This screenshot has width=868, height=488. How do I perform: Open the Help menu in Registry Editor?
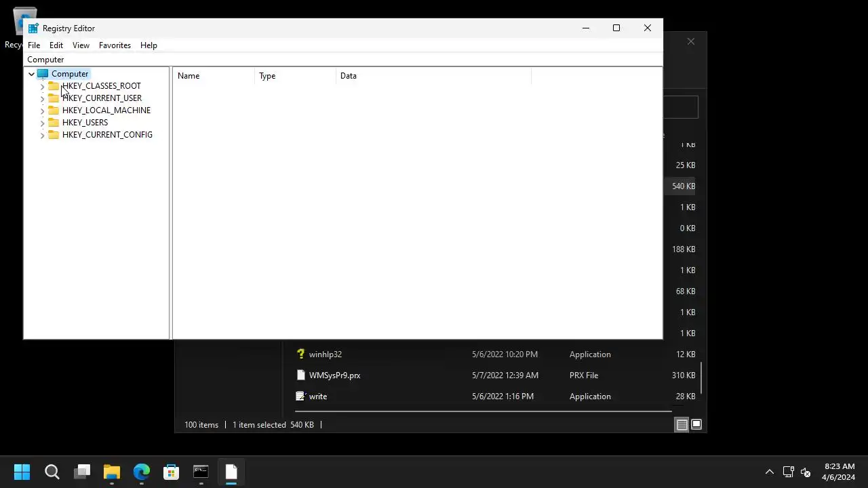click(x=149, y=45)
